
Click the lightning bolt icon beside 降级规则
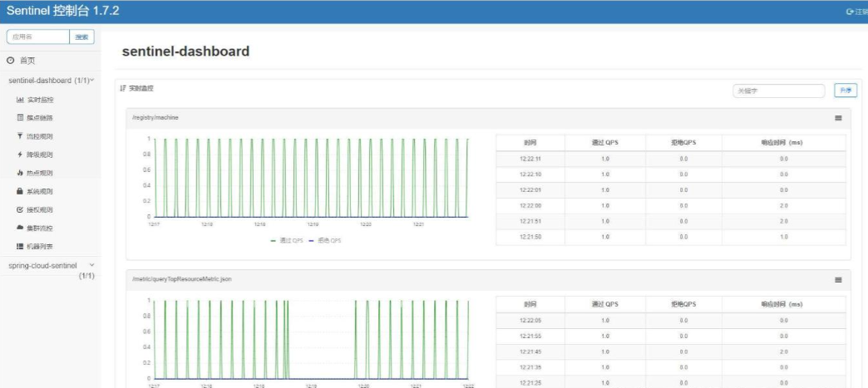tap(21, 155)
